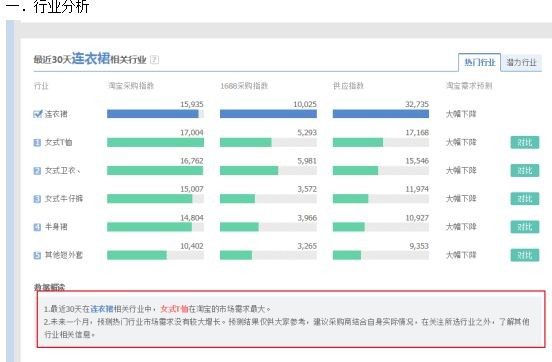Click the help question mark icon beside 相关行业
Image resolution: width=552 pixels, height=362 pixels.
click(x=154, y=60)
